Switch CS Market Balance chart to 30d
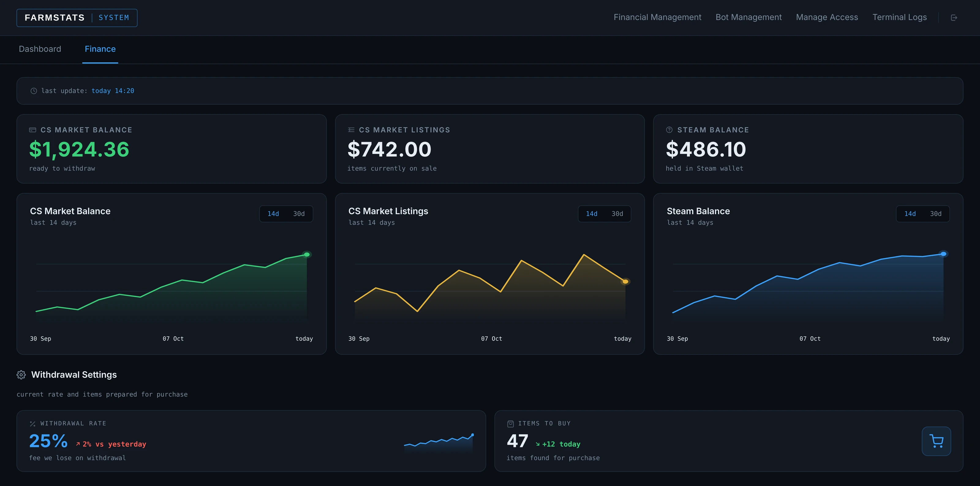 click(x=299, y=214)
